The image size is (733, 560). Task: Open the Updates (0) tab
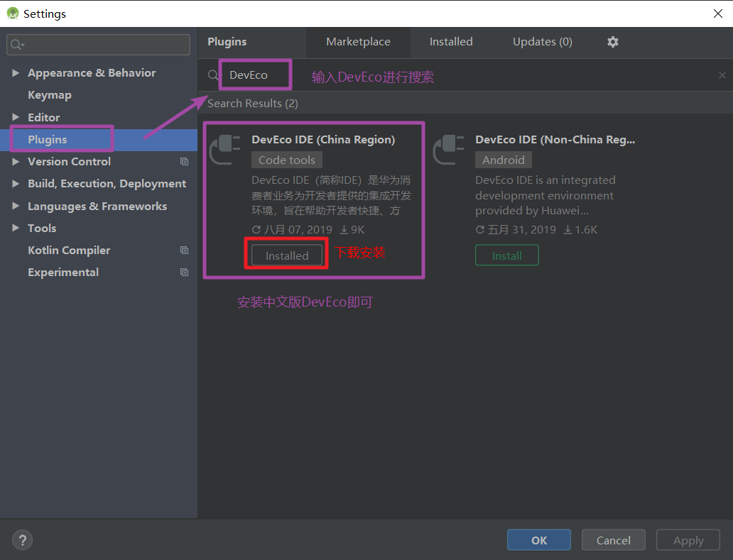point(542,42)
